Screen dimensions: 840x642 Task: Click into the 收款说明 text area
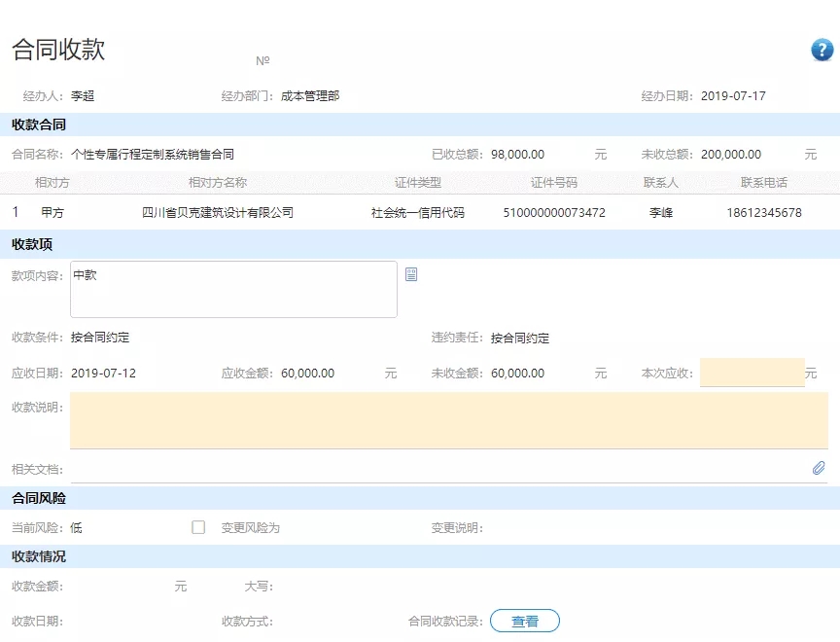tap(448, 420)
